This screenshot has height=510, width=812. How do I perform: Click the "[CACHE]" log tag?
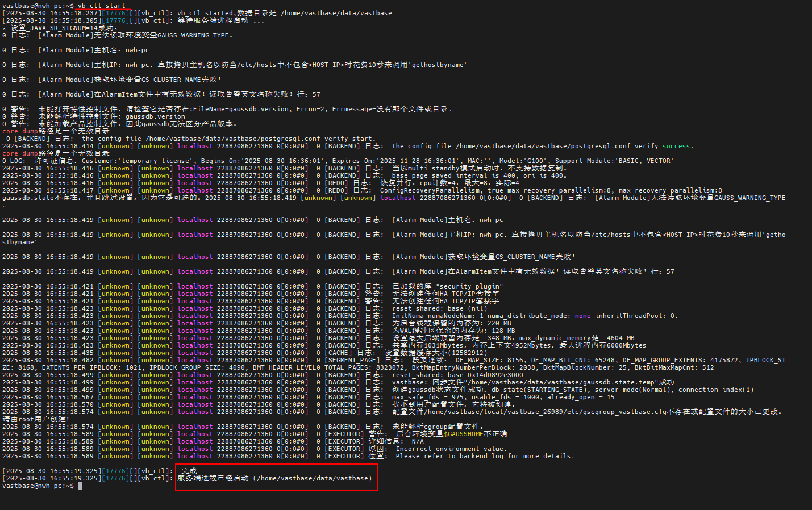339,353
